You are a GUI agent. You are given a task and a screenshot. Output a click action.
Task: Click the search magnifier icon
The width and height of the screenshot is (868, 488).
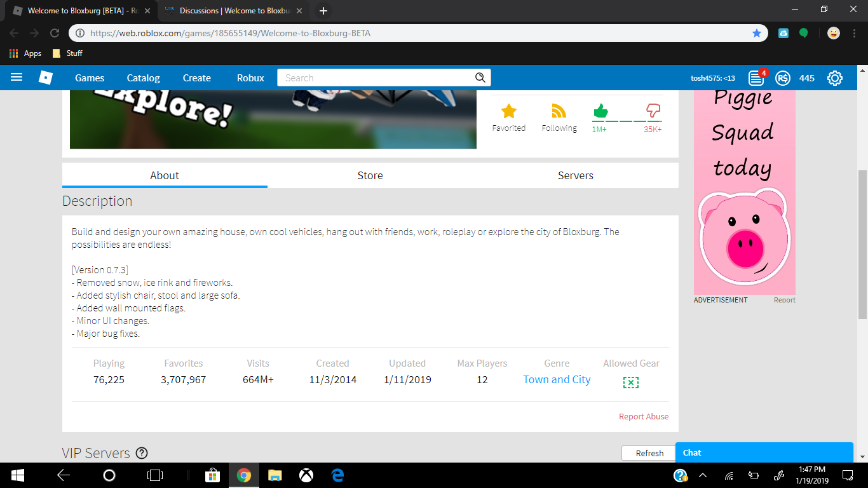(x=480, y=78)
